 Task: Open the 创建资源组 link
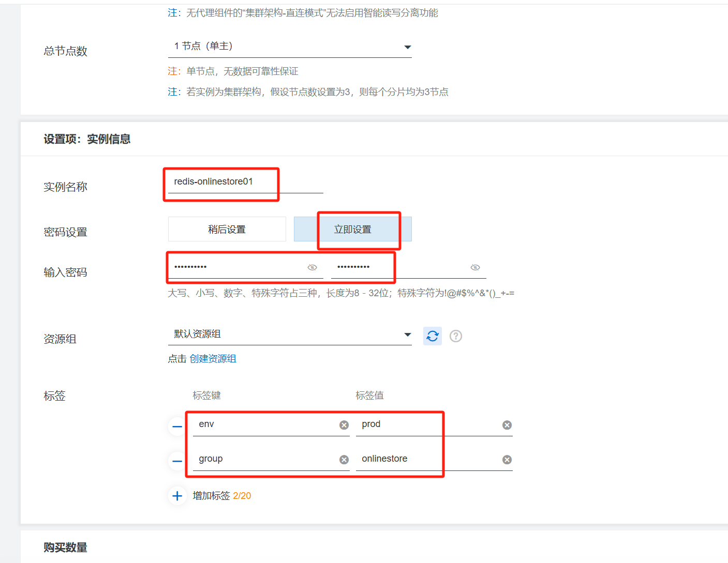pos(213,358)
